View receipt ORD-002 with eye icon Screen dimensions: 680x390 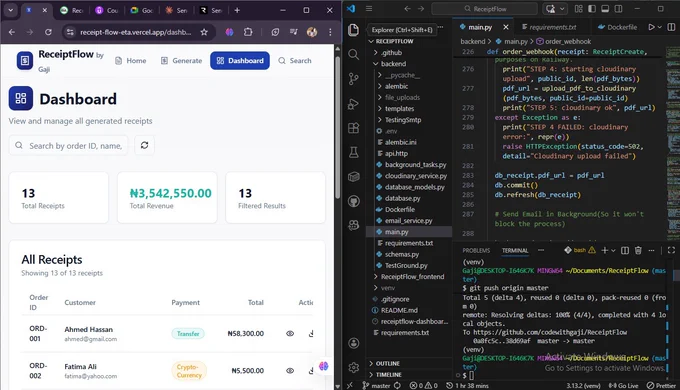[290, 370]
